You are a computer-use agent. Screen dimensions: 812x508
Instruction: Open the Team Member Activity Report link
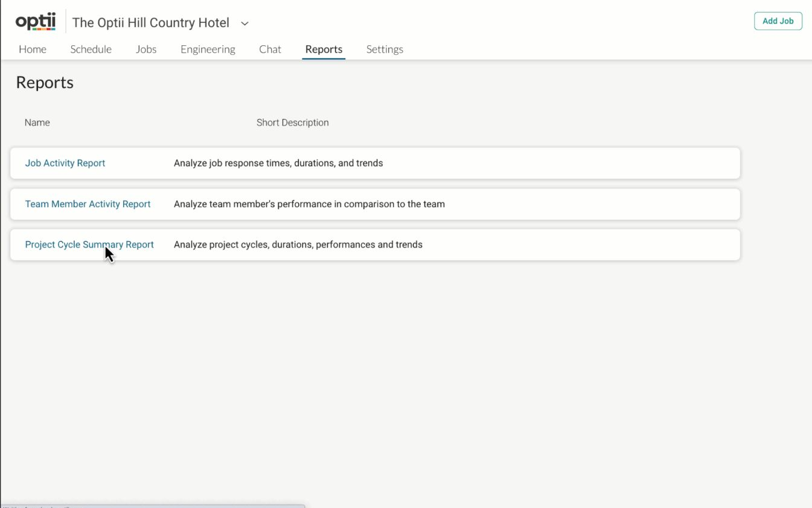point(88,204)
